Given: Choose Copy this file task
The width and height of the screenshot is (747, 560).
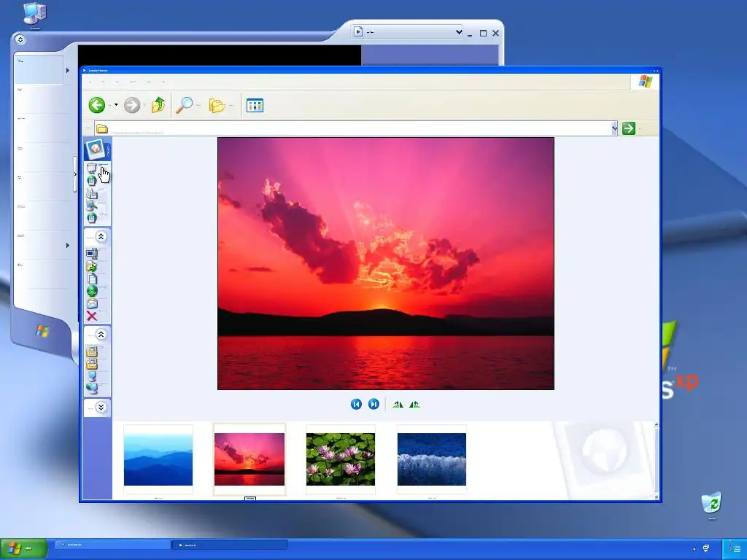Looking at the screenshot, I should [92, 279].
